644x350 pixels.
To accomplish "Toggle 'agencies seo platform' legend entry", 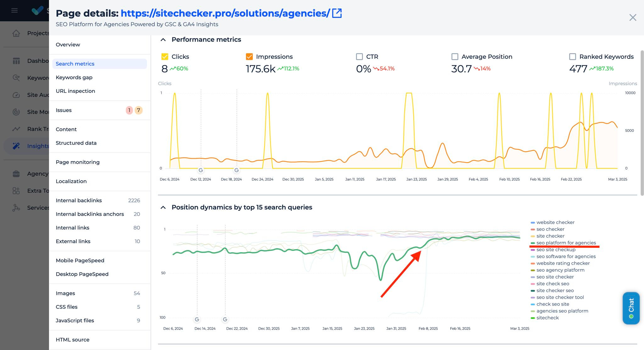I will (559, 311).
